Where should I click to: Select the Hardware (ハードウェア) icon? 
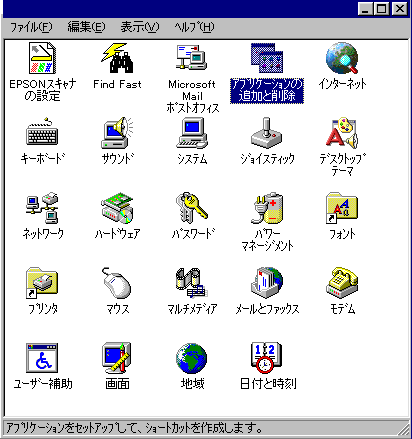click(x=117, y=208)
